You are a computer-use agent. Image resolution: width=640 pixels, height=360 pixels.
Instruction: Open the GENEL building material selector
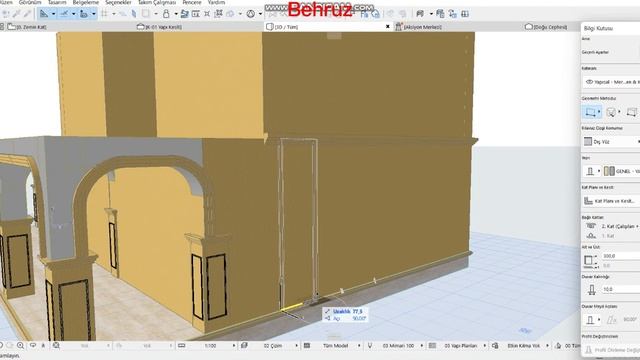(622, 171)
